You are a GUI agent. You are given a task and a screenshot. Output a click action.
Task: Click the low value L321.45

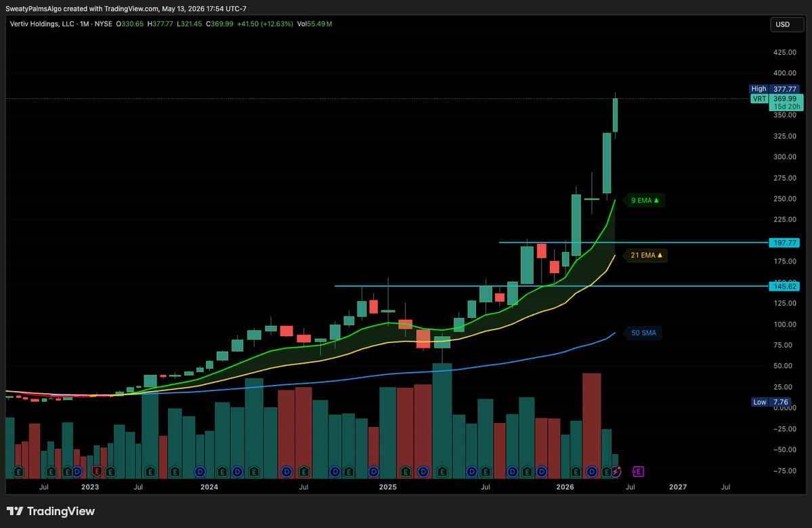[189, 24]
